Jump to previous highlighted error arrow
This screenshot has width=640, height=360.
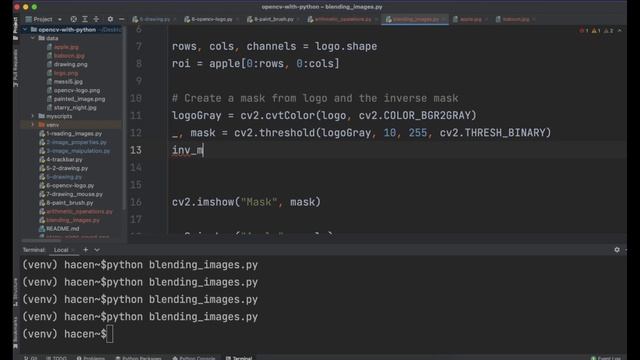tap(620, 31)
